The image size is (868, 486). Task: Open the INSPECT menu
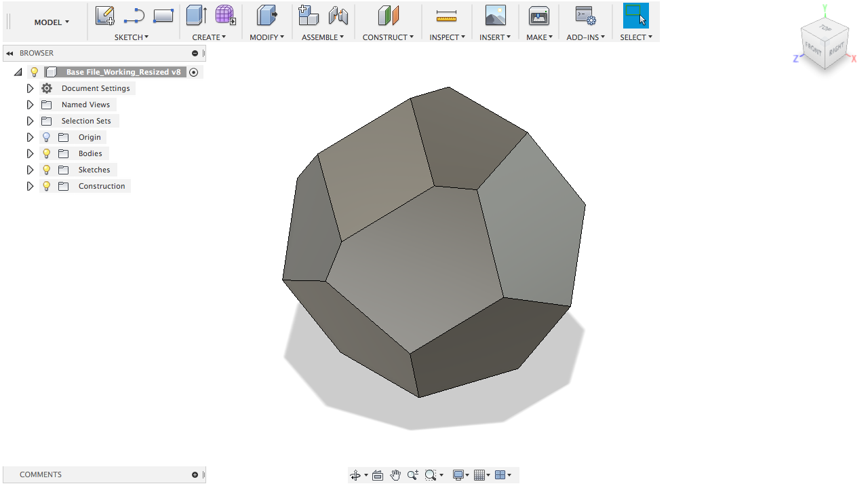pos(447,37)
